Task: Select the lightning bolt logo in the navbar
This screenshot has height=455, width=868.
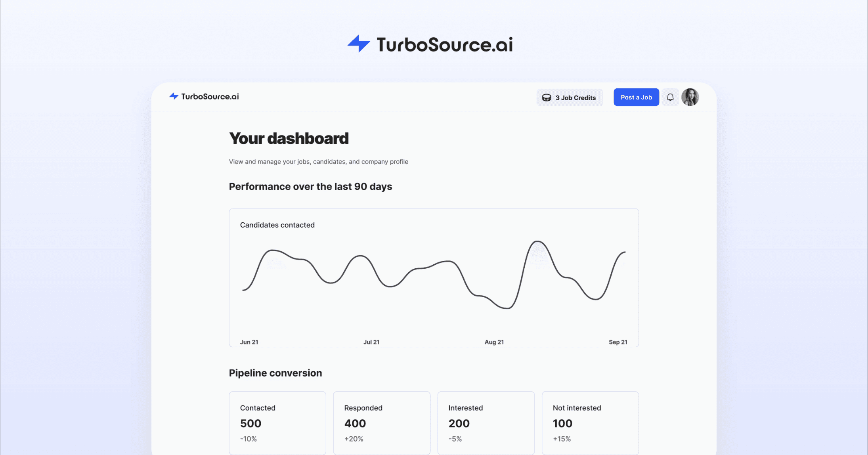Action: tap(173, 96)
